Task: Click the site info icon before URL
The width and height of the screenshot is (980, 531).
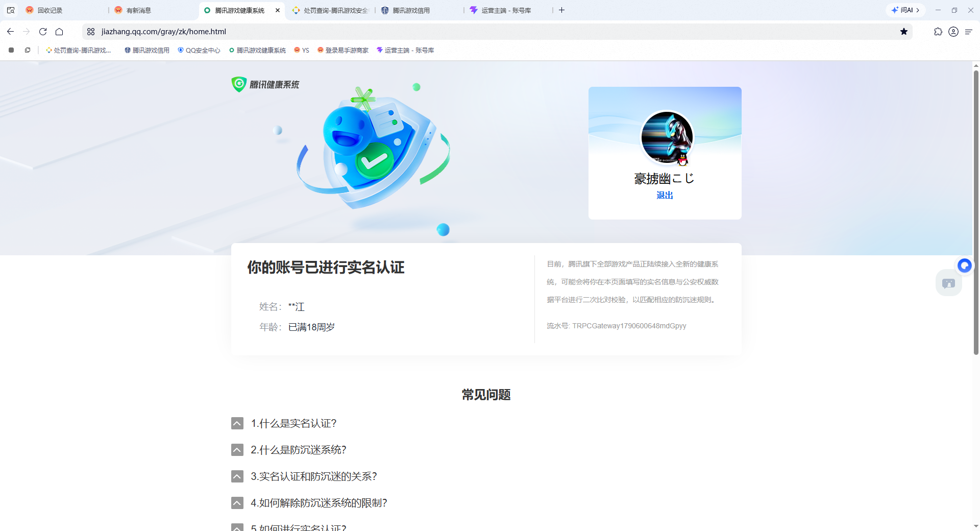Action: click(91, 32)
